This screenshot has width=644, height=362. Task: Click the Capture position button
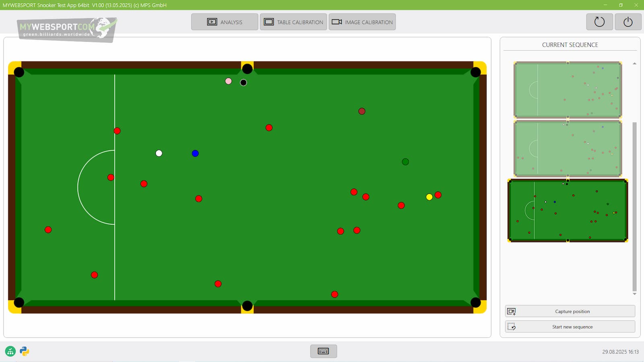(572, 311)
